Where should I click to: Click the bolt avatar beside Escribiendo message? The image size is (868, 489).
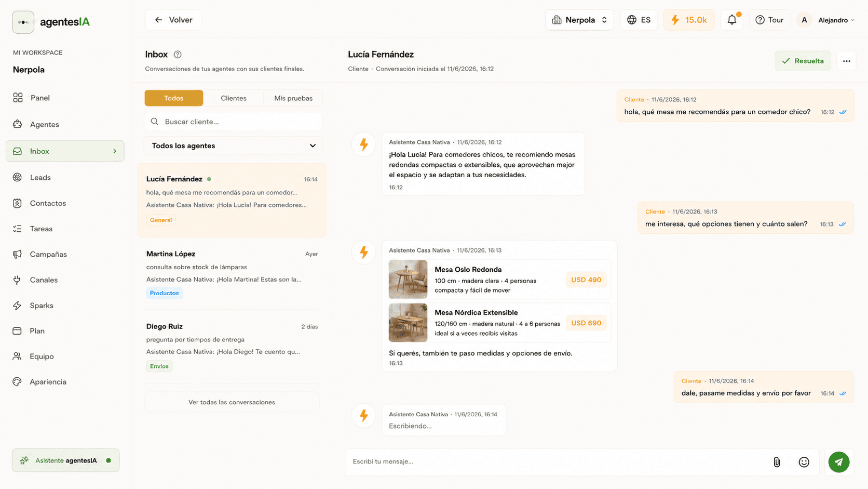(x=364, y=416)
